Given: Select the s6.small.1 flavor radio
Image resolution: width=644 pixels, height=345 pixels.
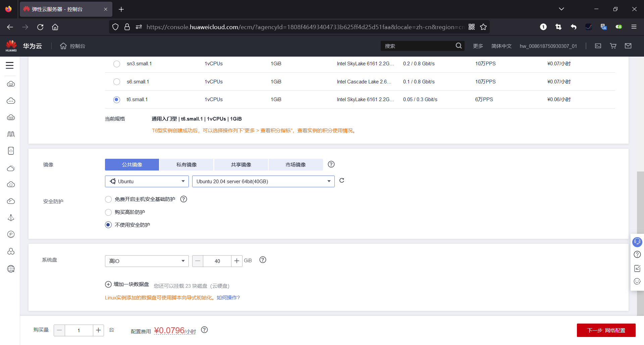Looking at the screenshot, I should [x=117, y=82].
